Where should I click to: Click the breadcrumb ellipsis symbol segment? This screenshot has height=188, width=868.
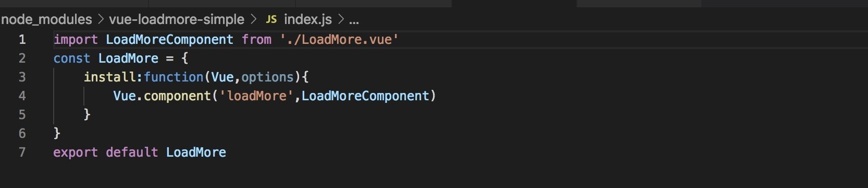[354, 21]
